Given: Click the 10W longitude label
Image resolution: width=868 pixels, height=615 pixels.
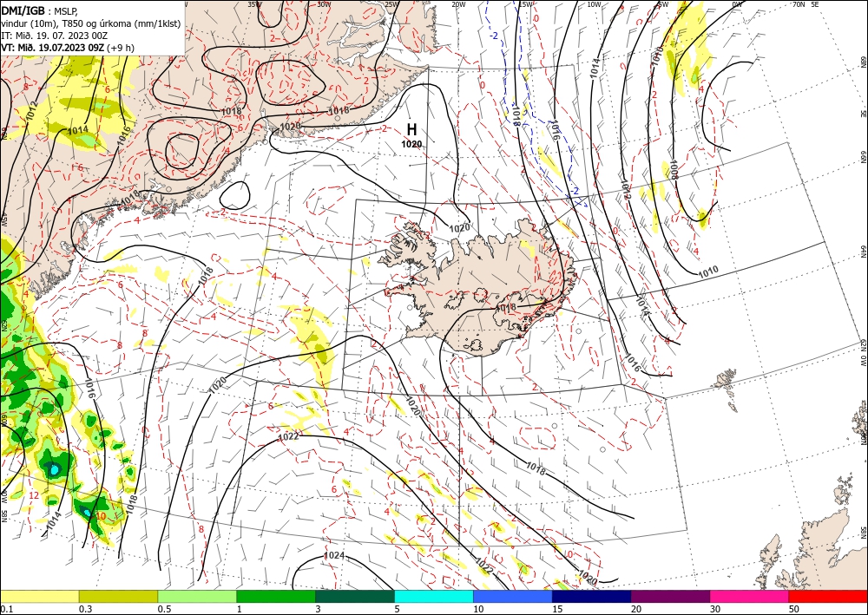Looking at the screenshot, I should pyautogui.click(x=594, y=4).
